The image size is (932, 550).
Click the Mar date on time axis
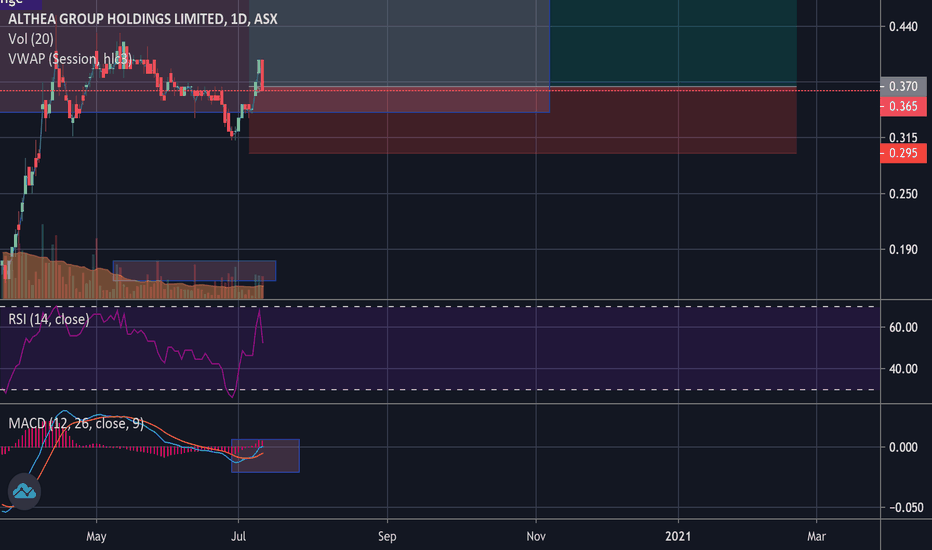pyautogui.click(x=816, y=536)
